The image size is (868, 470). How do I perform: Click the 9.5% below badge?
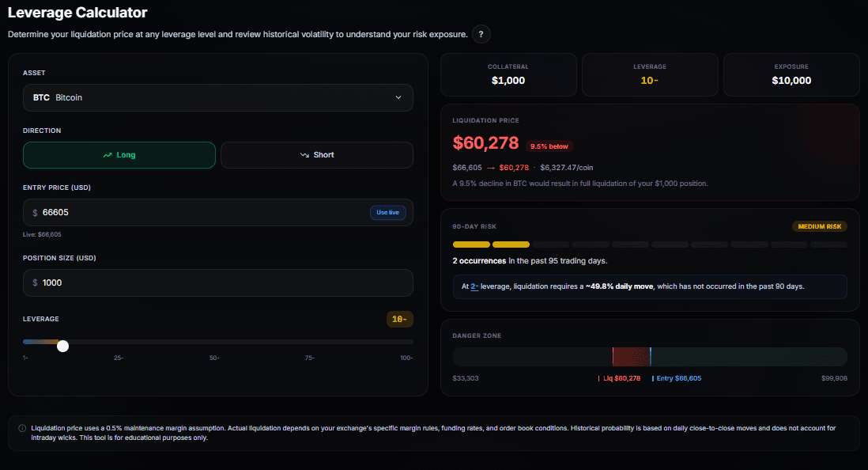click(x=549, y=146)
